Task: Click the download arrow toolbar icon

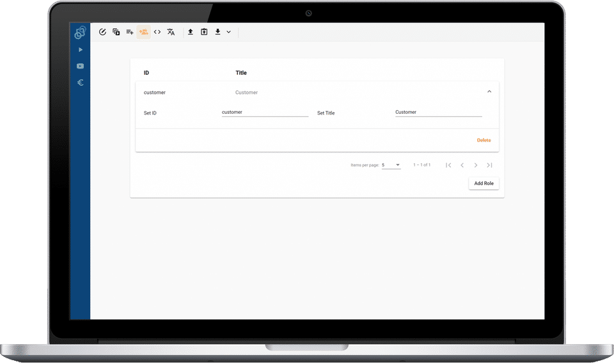Action: (217, 32)
